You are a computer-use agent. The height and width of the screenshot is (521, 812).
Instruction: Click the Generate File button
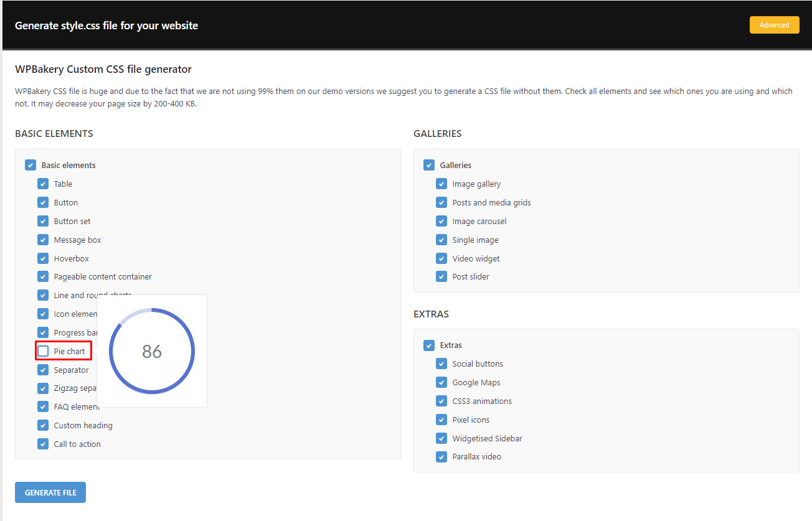coord(50,492)
